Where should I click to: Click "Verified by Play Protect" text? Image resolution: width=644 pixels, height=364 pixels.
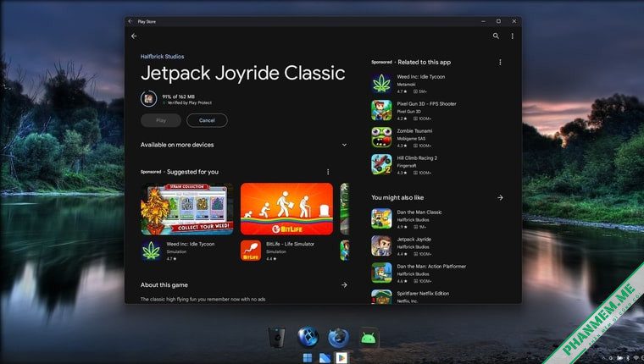[189, 103]
